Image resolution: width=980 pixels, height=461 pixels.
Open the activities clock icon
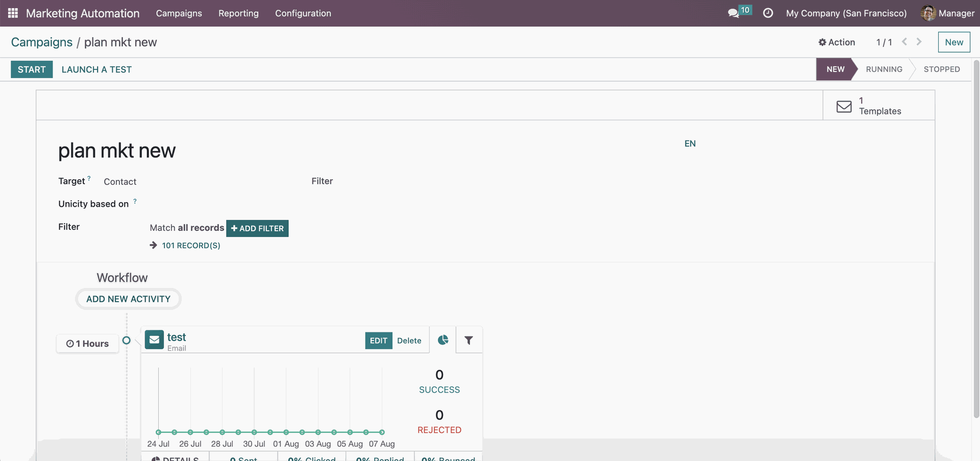pyautogui.click(x=768, y=13)
